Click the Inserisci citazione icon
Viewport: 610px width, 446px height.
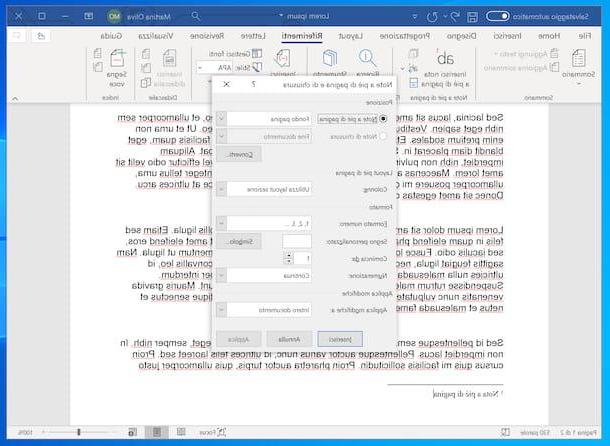pos(283,58)
